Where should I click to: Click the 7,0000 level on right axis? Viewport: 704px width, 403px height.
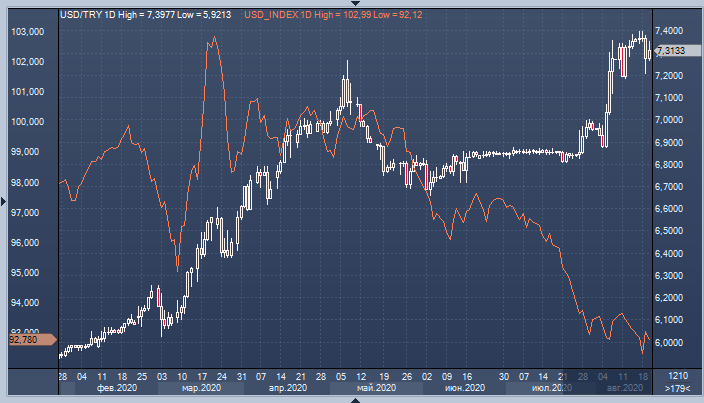click(670, 120)
